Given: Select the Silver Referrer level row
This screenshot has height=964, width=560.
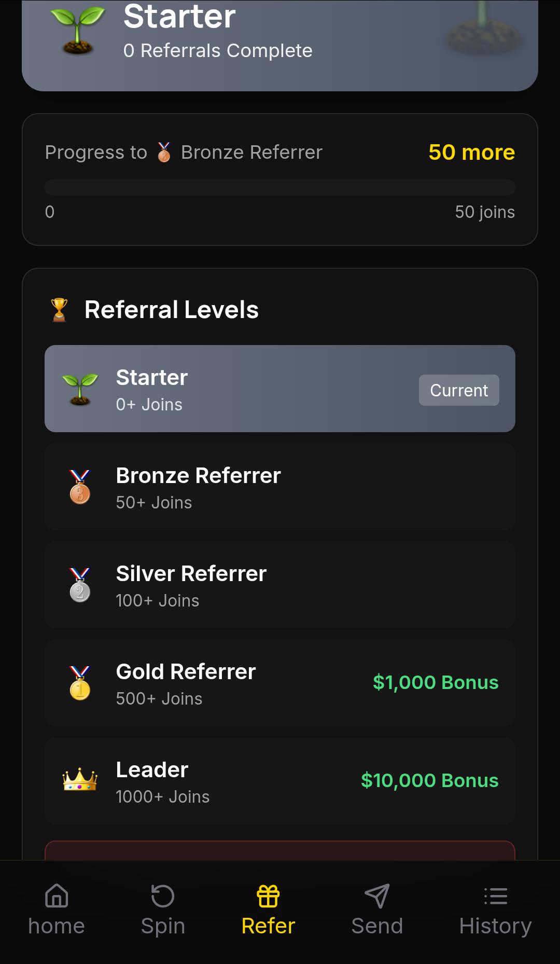Looking at the screenshot, I should tap(280, 585).
